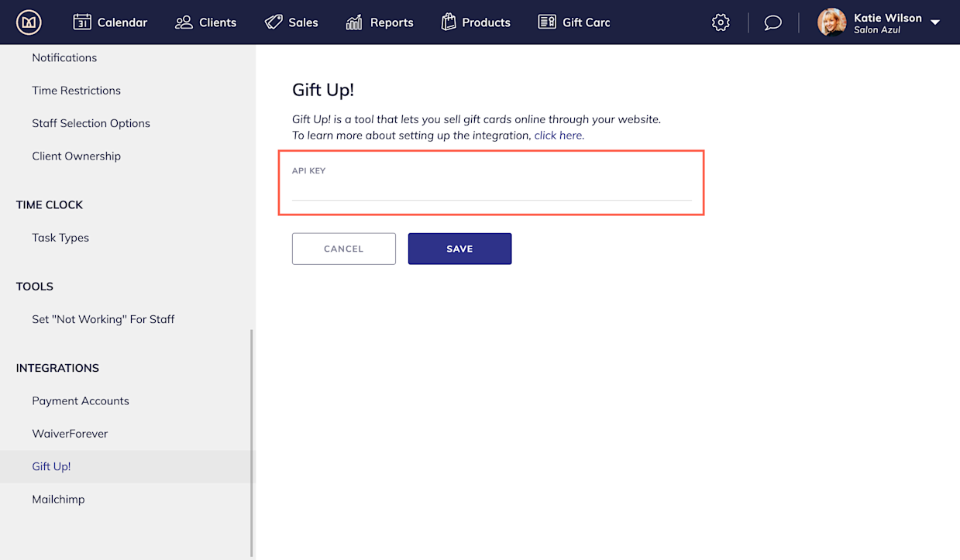This screenshot has width=960, height=560.
Task: Follow the click here link
Action: click(558, 135)
